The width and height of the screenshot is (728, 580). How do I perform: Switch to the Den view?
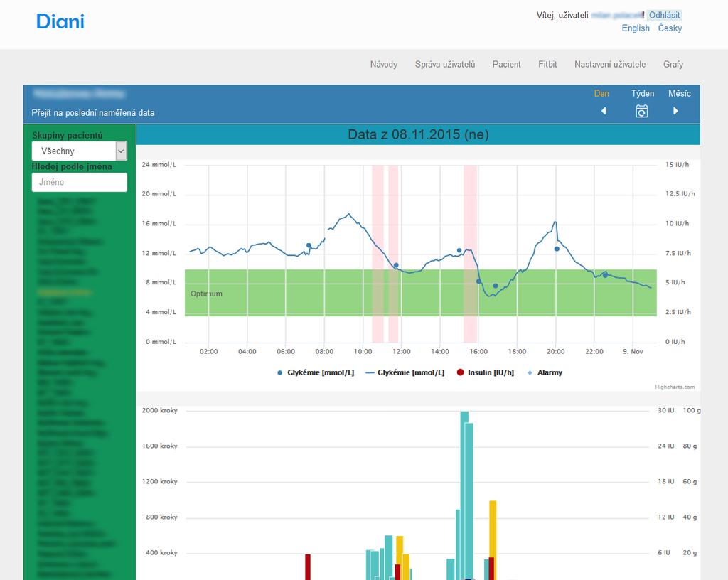pyautogui.click(x=601, y=93)
